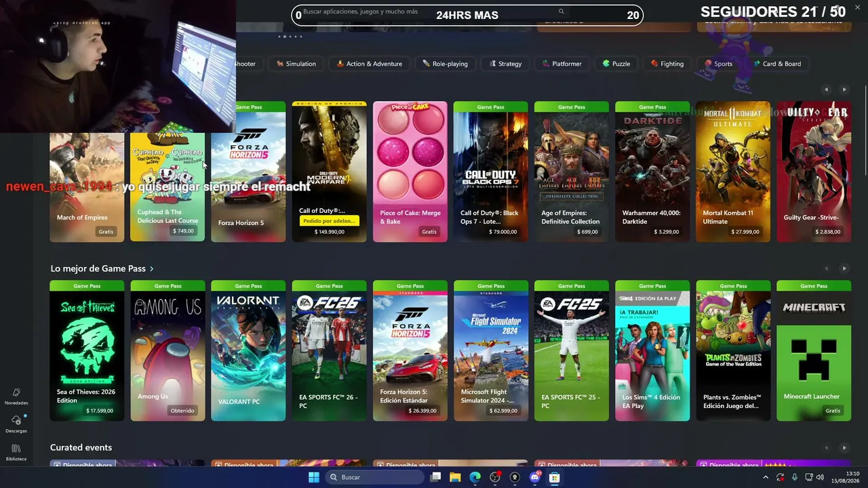Open EA SPORTS FC 25 - PC card
The width and height of the screenshot is (868, 488).
(571, 350)
